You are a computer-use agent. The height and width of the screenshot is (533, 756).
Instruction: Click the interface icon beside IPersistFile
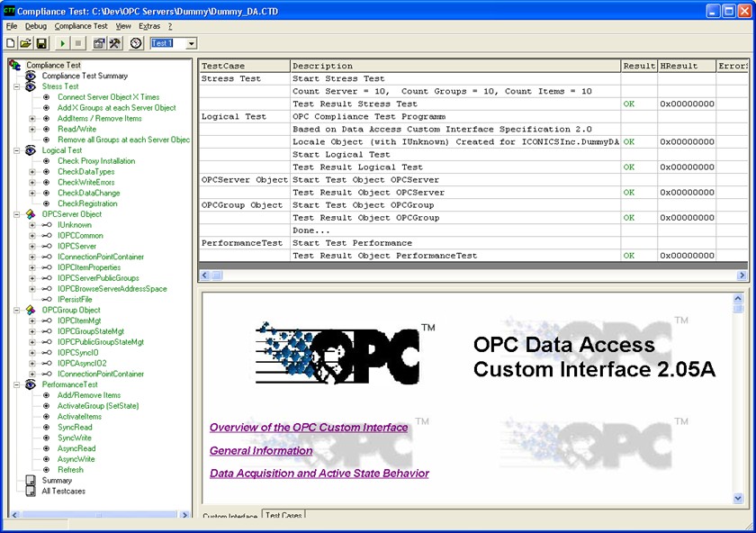point(46,300)
